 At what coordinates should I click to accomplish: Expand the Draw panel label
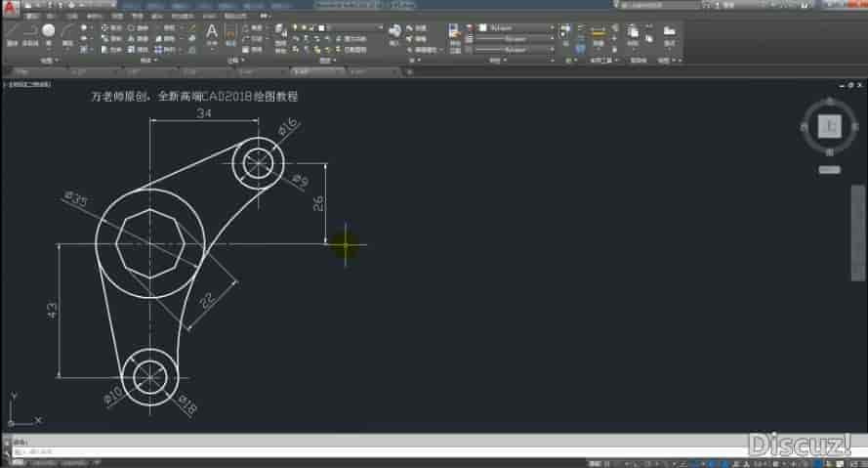tap(49, 60)
